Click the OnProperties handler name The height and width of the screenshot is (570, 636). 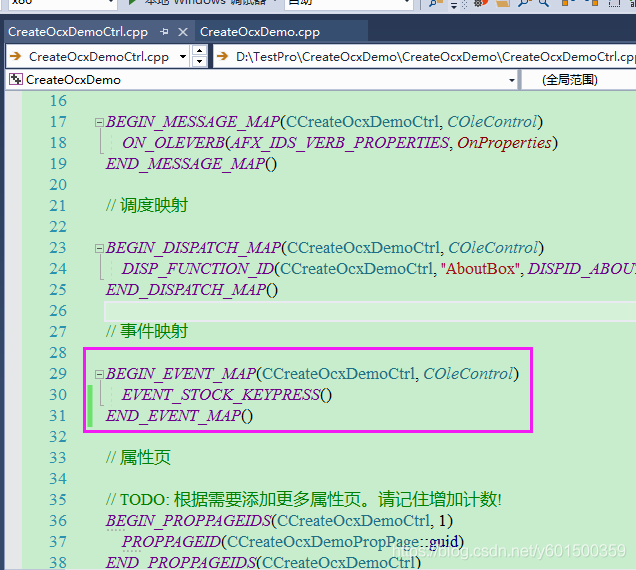pyautogui.click(x=504, y=143)
